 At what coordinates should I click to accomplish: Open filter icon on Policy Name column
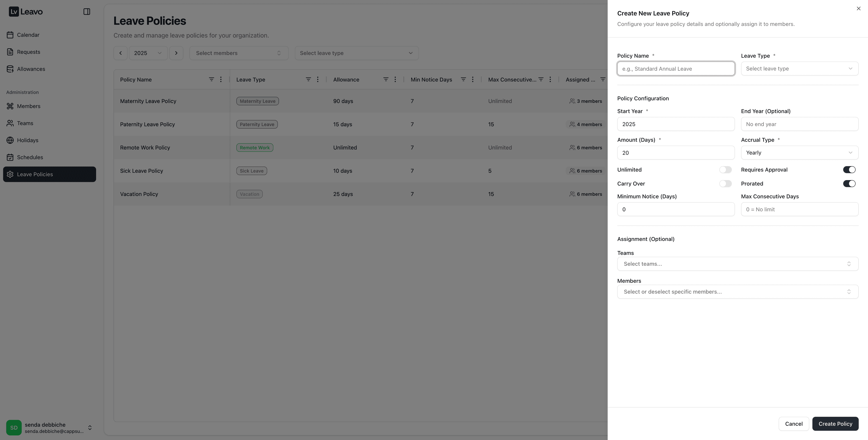click(x=211, y=80)
